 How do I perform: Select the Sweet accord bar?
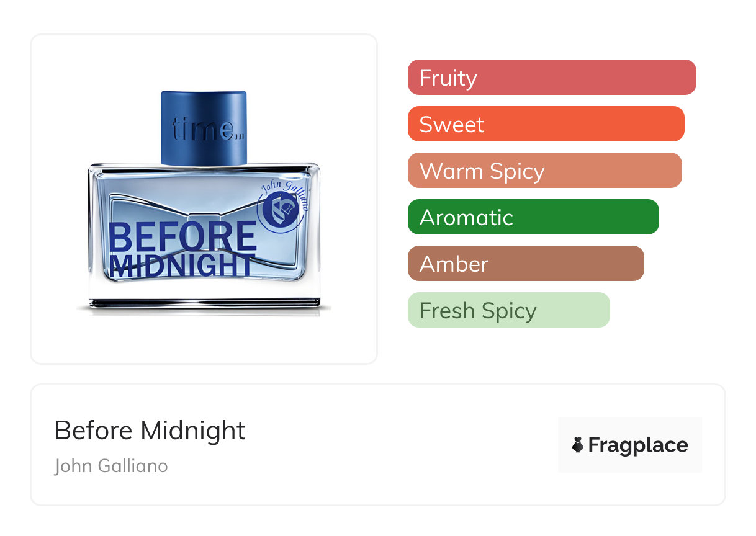click(x=546, y=124)
